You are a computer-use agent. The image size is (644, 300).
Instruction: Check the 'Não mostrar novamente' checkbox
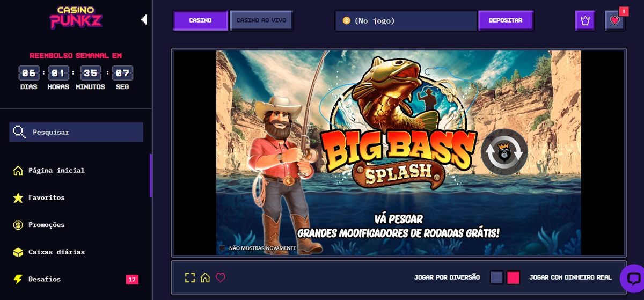point(222,248)
